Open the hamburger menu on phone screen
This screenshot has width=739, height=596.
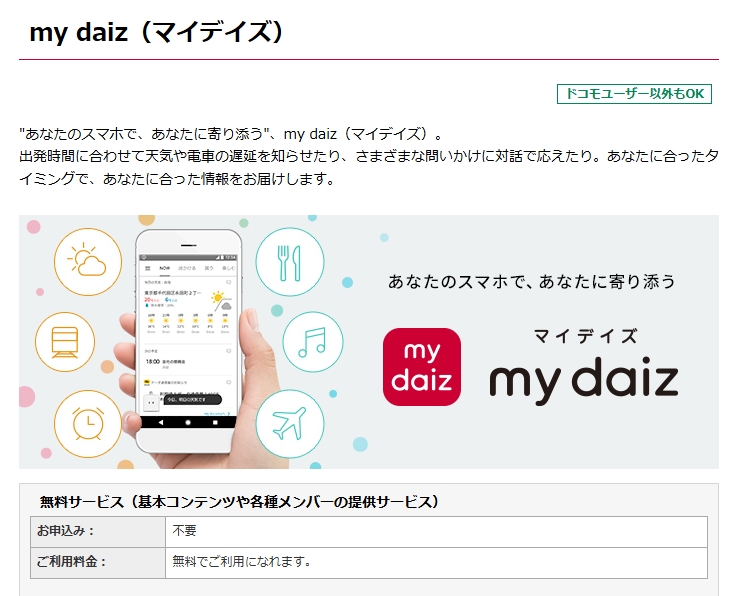(148, 268)
